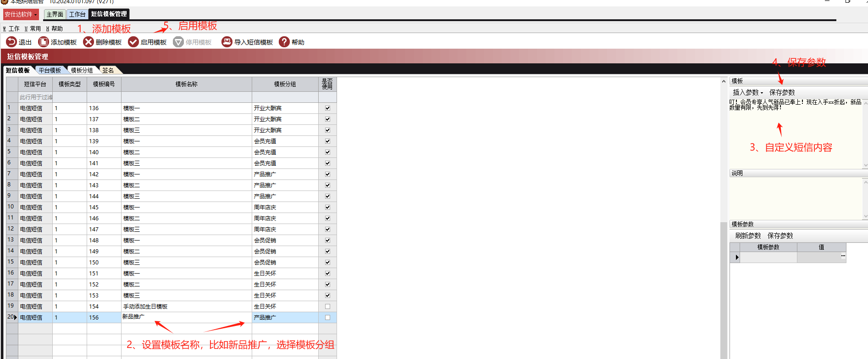
Task: Click the 电信短信 cell in row 12
Action: [x=35, y=229]
